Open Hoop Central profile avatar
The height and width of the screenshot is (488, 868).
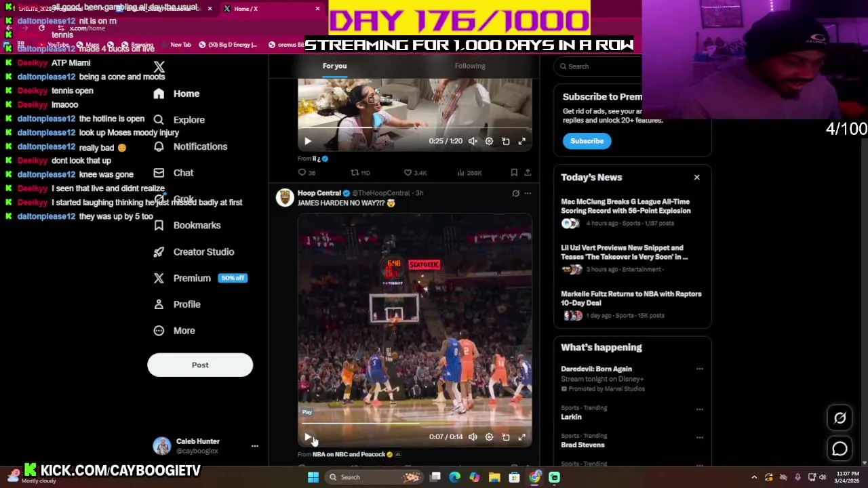(284, 197)
